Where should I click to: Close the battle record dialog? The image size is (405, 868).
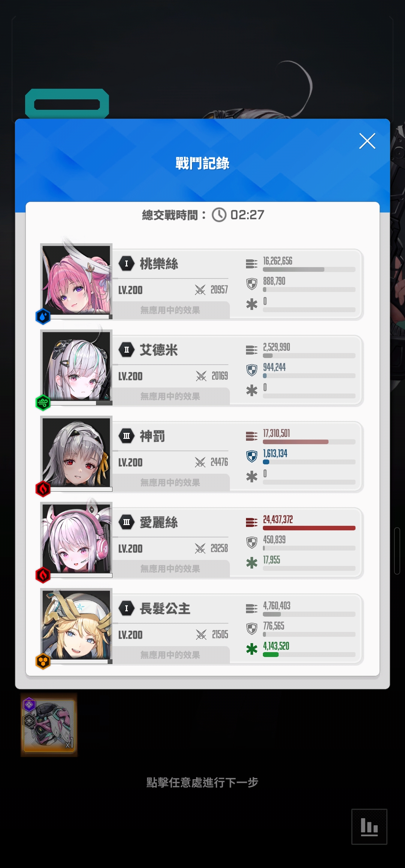pyautogui.click(x=367, y=141)
